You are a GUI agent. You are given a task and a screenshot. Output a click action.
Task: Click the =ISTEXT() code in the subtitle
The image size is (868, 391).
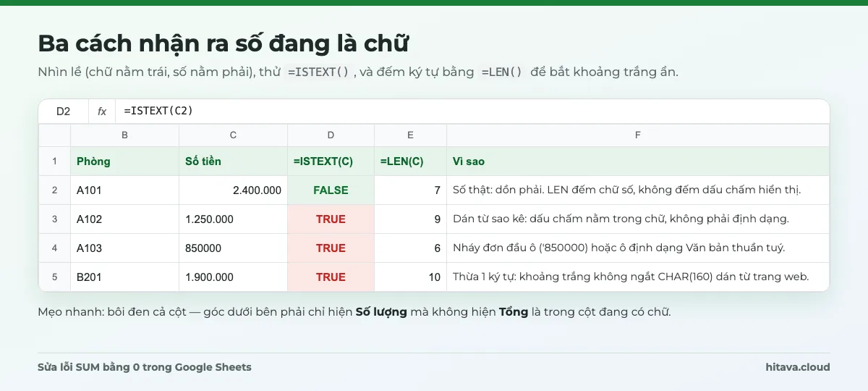(318, 72)
